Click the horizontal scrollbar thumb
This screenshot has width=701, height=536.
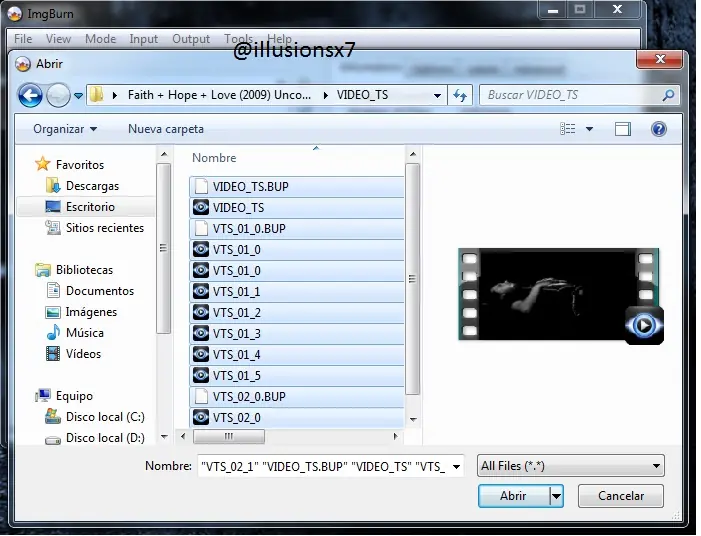(x=228, y=436)
